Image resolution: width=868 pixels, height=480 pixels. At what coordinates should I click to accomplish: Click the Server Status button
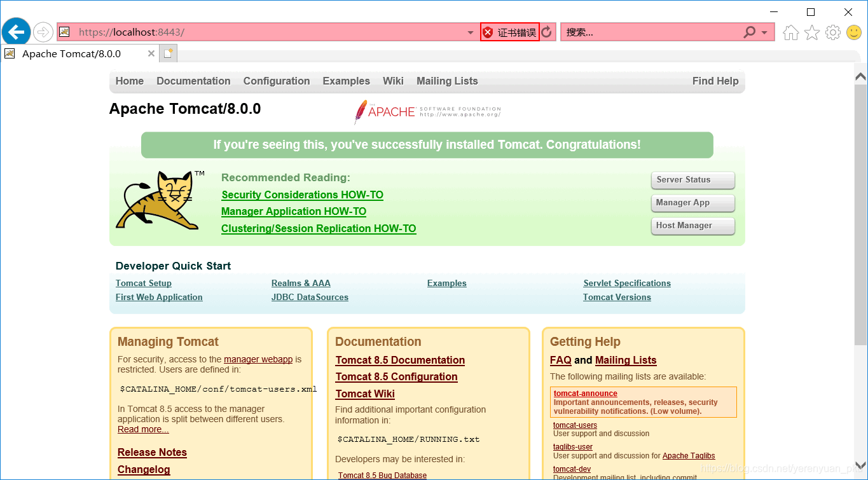coord(692,180)
